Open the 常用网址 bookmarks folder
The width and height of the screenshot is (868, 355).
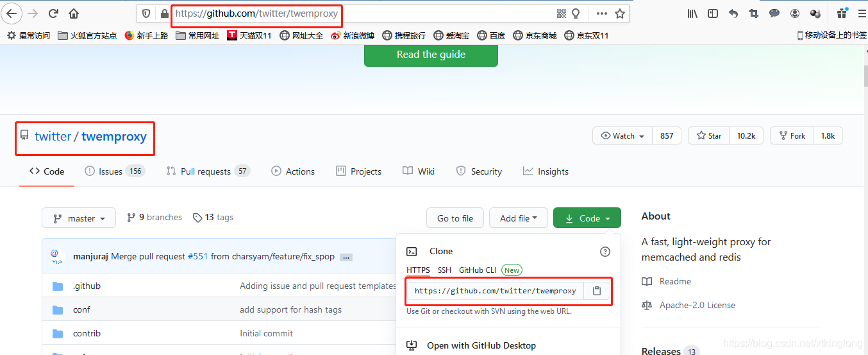(x=197, y=35)
